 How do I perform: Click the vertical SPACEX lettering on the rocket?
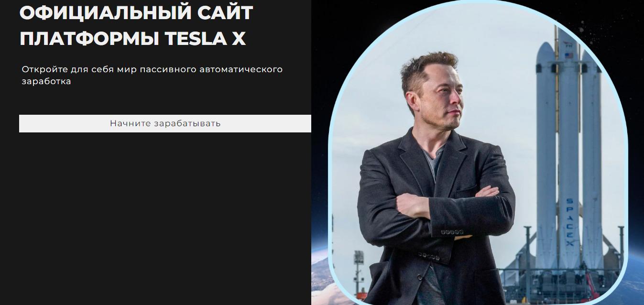(x=569, y=221)
